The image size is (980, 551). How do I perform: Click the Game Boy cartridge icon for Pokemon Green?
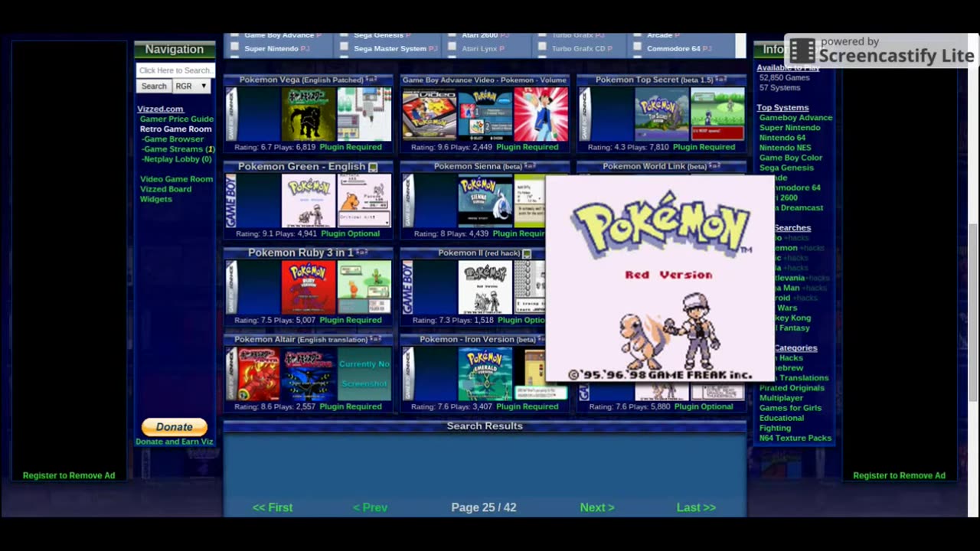[231, 201]
